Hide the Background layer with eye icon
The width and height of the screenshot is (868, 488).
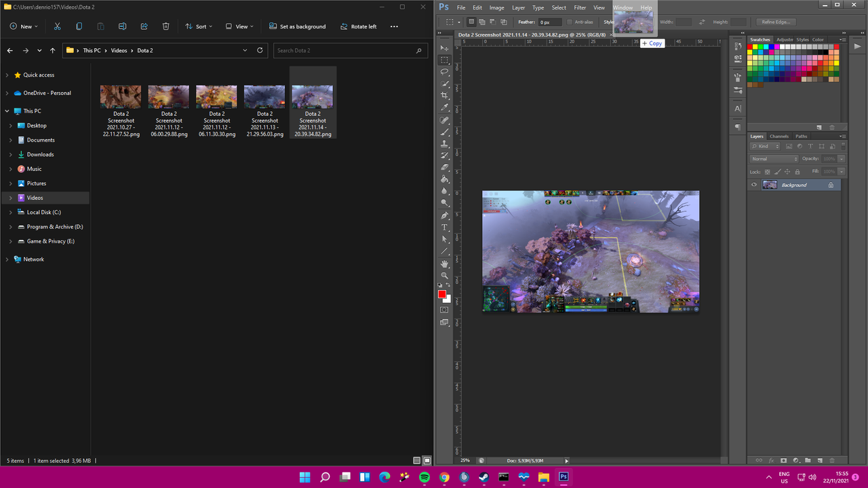[754, 185]
